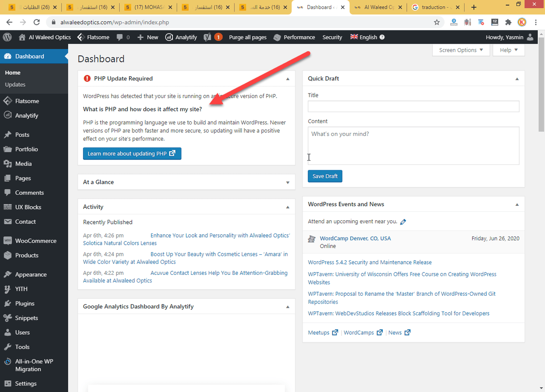545x392 pixels.
Task: Reload the page in Chrome
Action: [37, 22]
